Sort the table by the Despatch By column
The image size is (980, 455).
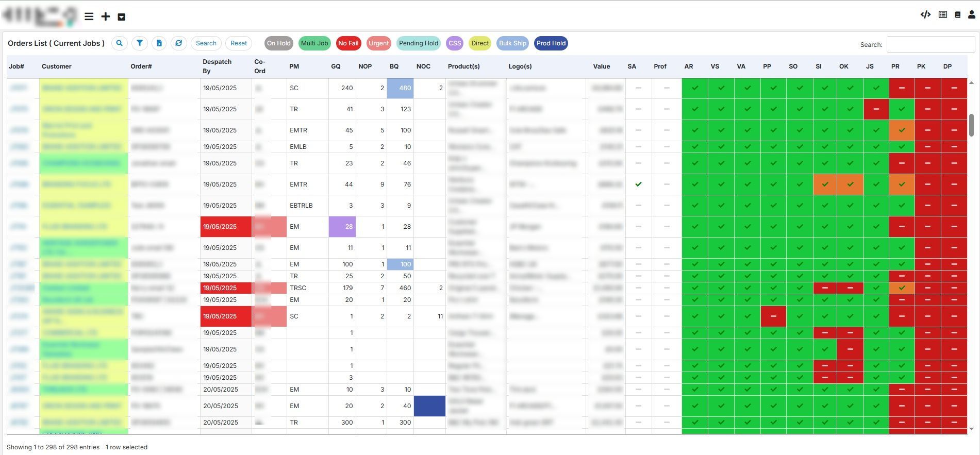(x=217, y=66)
